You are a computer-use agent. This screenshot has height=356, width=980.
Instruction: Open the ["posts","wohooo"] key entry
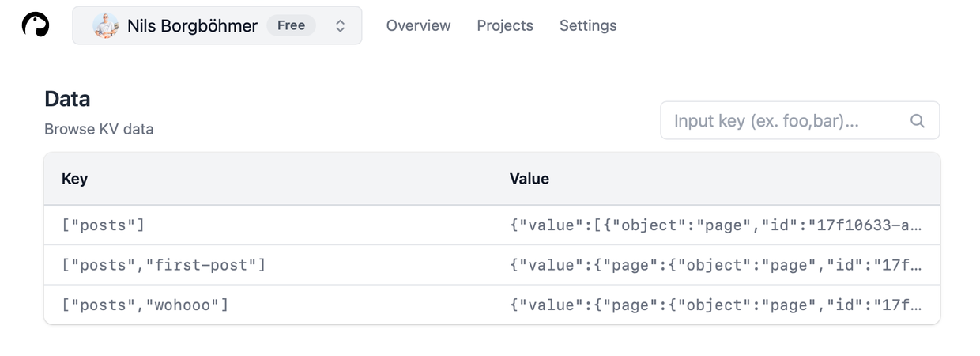coord(145,305)
